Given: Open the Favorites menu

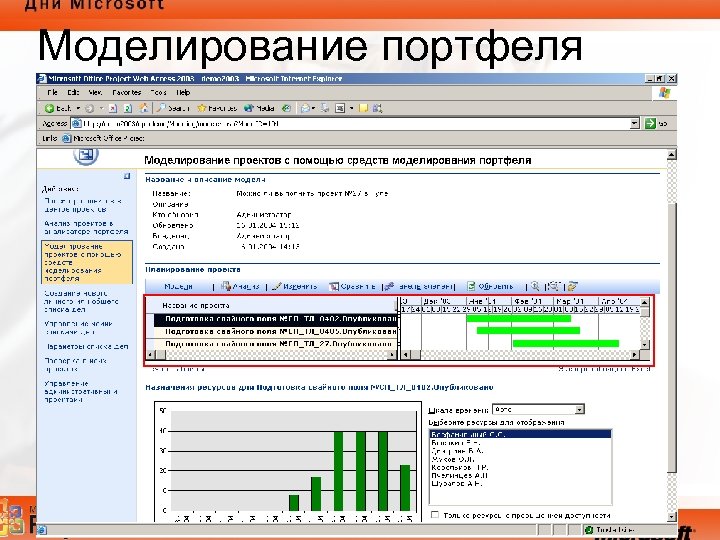Looking at the screenshot, I should click(x=127, y=92).
